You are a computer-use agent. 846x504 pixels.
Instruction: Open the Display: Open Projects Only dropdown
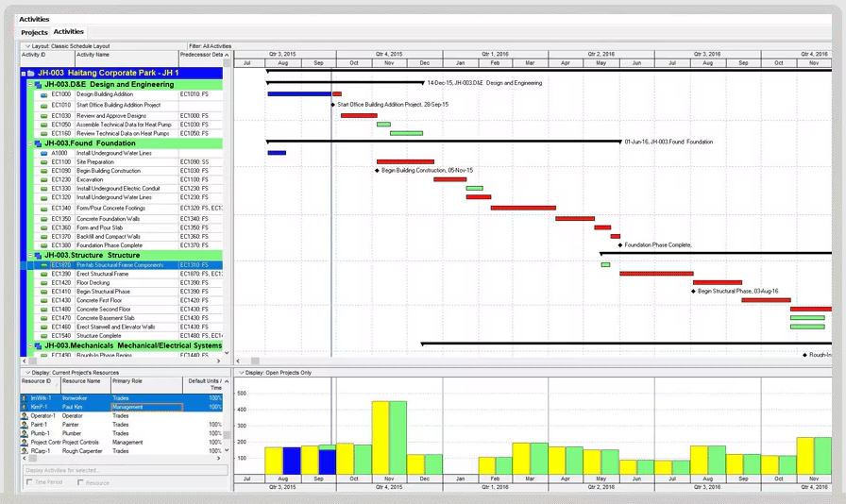[x=242, y=373]
